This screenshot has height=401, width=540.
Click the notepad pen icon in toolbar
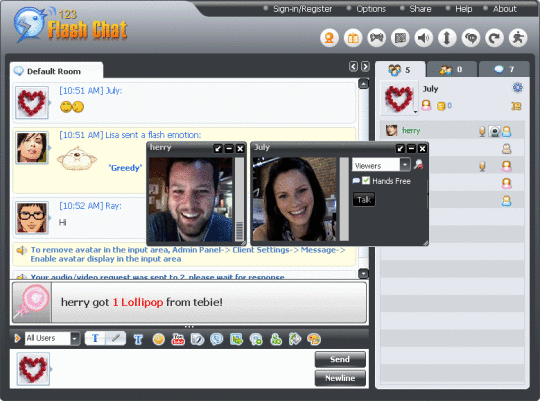click(197, 339)
